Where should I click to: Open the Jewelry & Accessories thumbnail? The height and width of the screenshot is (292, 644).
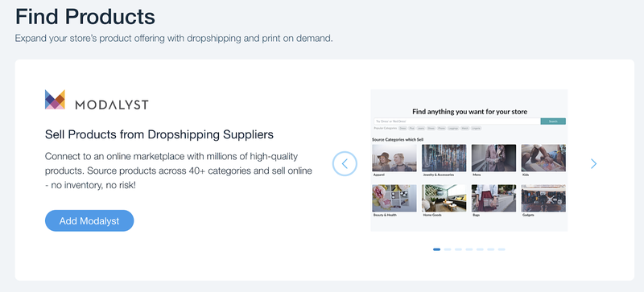444,158
